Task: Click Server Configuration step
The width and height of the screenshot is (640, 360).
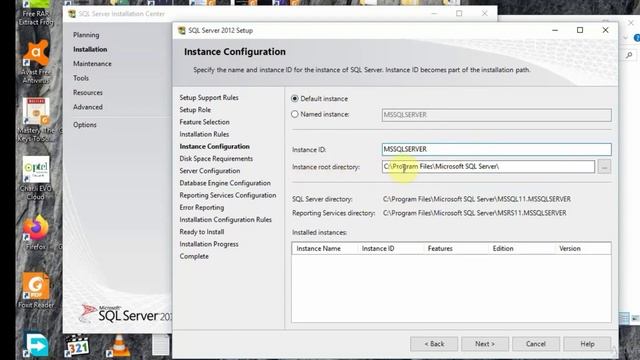Action: coord(210,171)
